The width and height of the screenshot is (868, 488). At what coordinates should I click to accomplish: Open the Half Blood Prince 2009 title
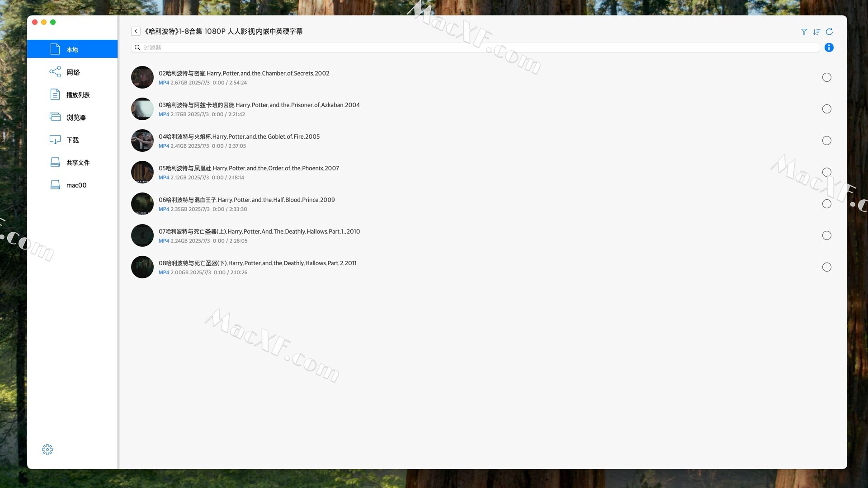[x=246, y=199]
